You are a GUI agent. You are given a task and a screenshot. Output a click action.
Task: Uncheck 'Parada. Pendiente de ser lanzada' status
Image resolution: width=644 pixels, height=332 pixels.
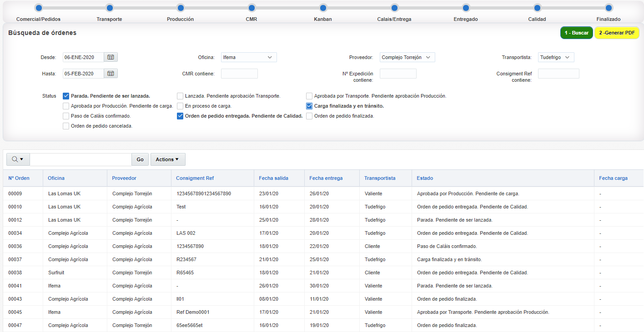66,96
